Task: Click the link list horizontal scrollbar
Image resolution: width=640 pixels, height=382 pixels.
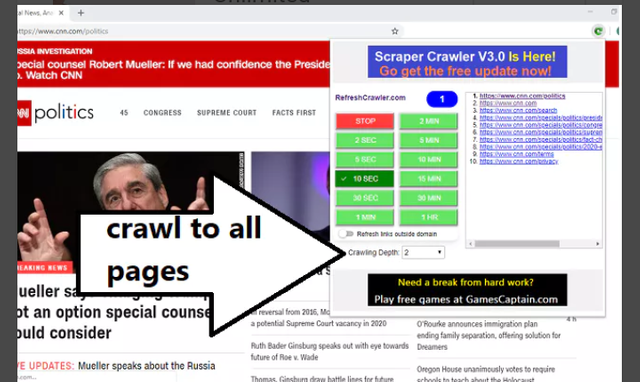Action: (517, 244)
